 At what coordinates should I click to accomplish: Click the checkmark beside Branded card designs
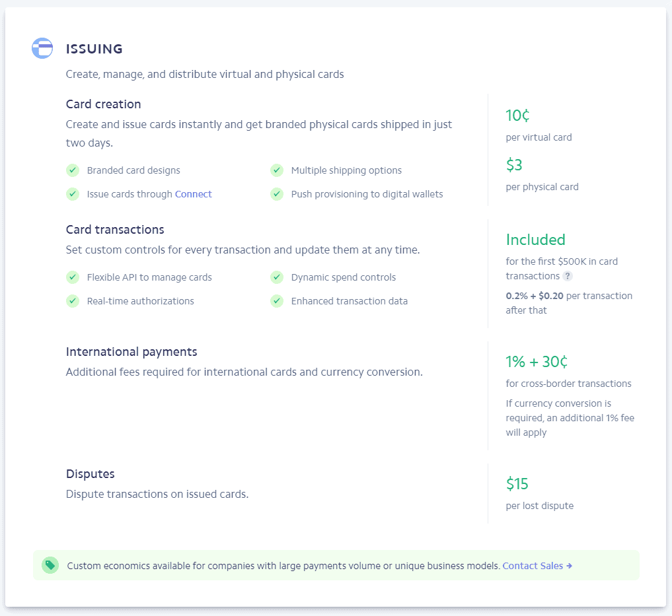coord(73,170)
